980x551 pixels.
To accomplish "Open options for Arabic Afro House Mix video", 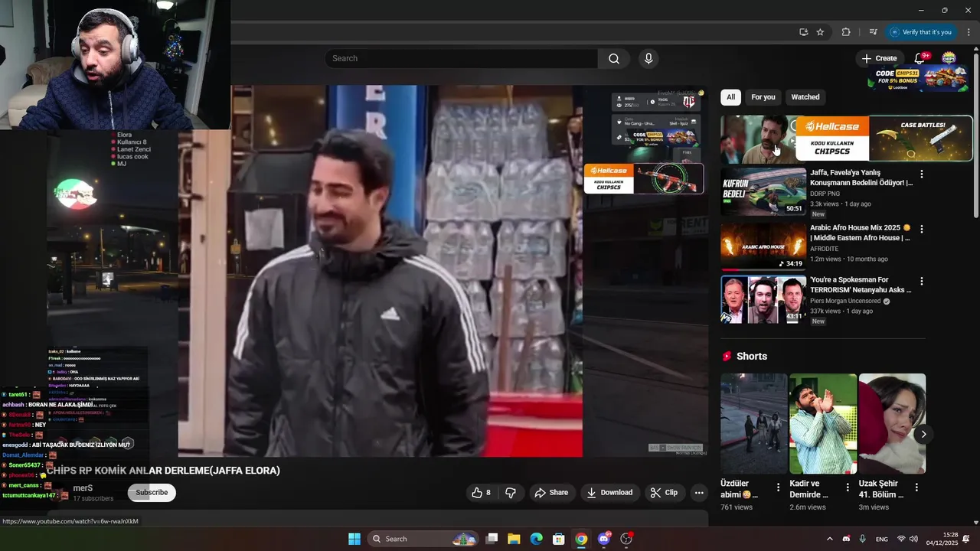I will [922, 229].
